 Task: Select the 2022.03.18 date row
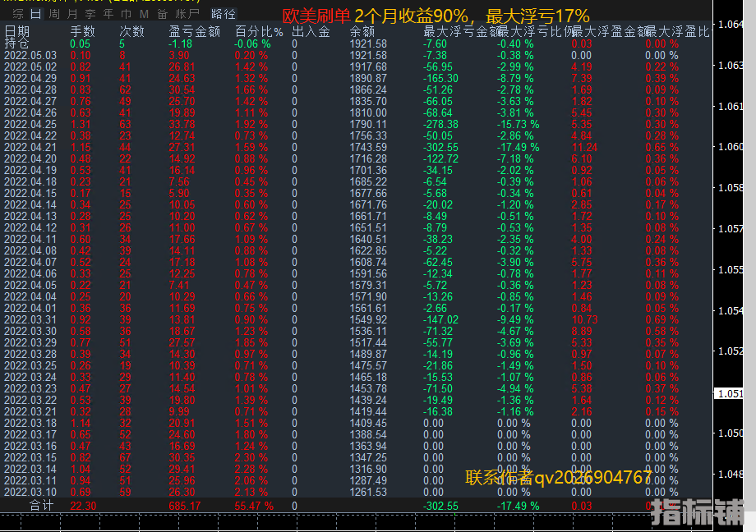(30, 423)
